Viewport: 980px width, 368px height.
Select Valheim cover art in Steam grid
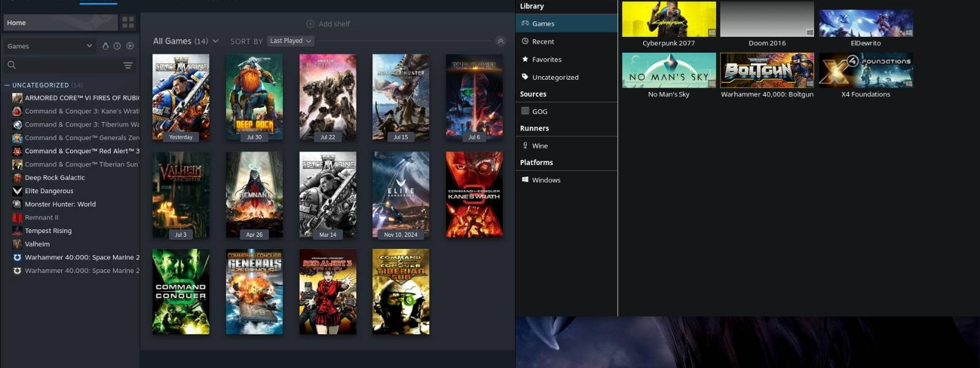(181, 194)
